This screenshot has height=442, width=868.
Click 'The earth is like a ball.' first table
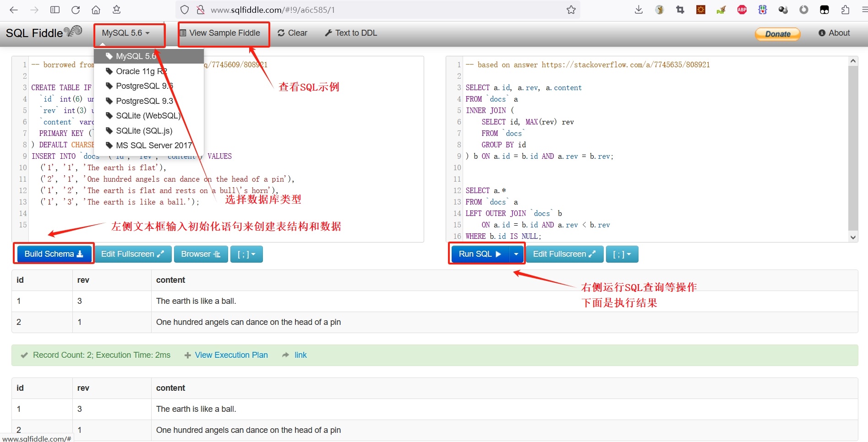196,301
